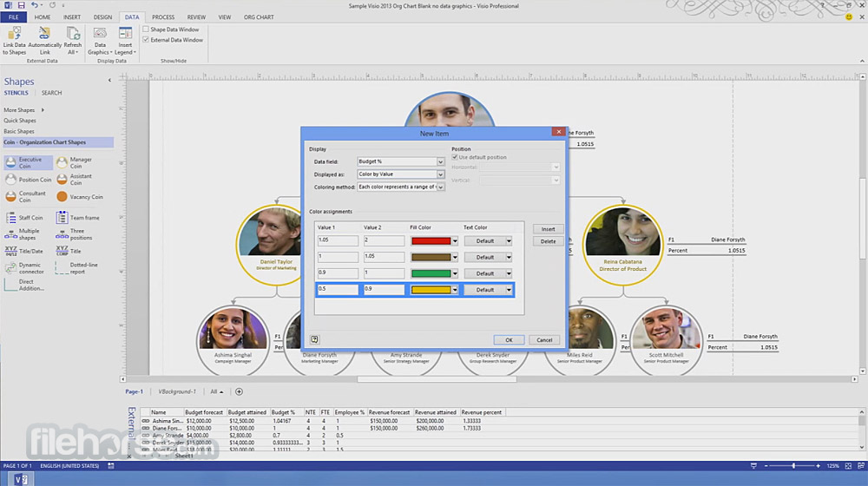This screenshot has width=868, height=486.
Task: Click Undo icon in quick access toolbar
Action: pyautogui.click(x=35, y=5)
